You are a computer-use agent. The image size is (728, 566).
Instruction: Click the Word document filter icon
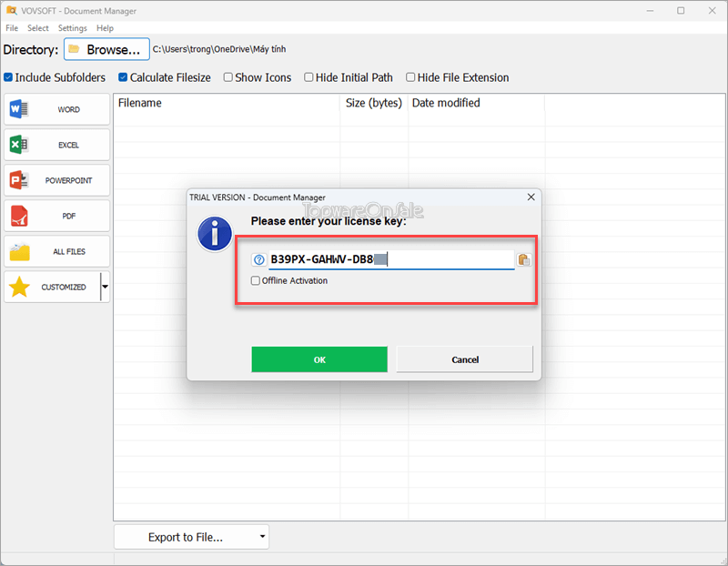(x=19, y=109)
